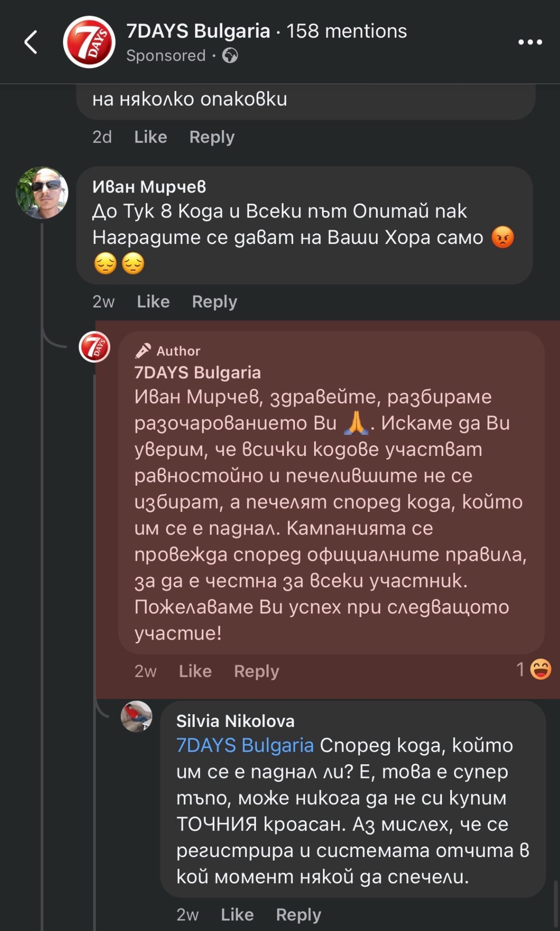This screenshot has width=560, height=931.
Task: Reply to the top comment posted 2d ago
Action: pos(212,137)
